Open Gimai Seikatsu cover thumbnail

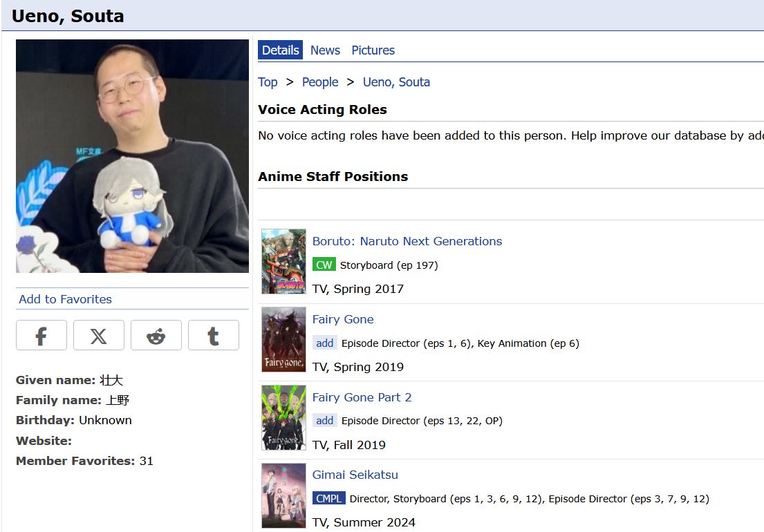pos(283,495)
